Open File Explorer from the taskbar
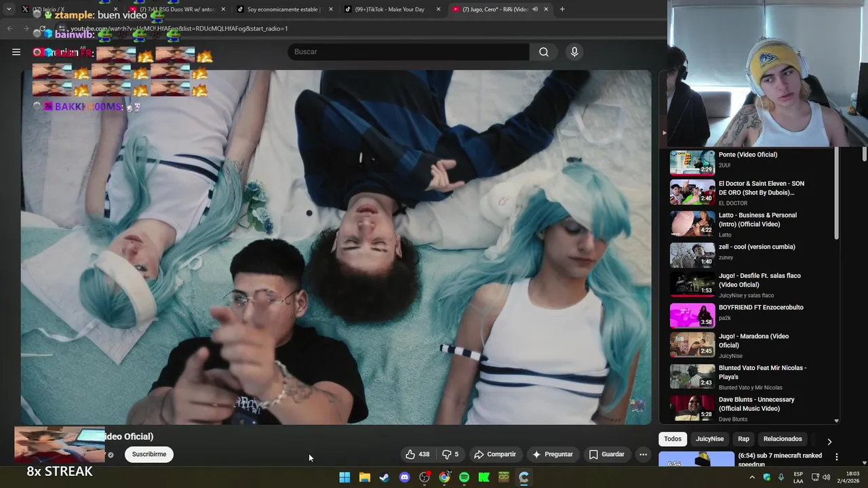 click(364, 477)
